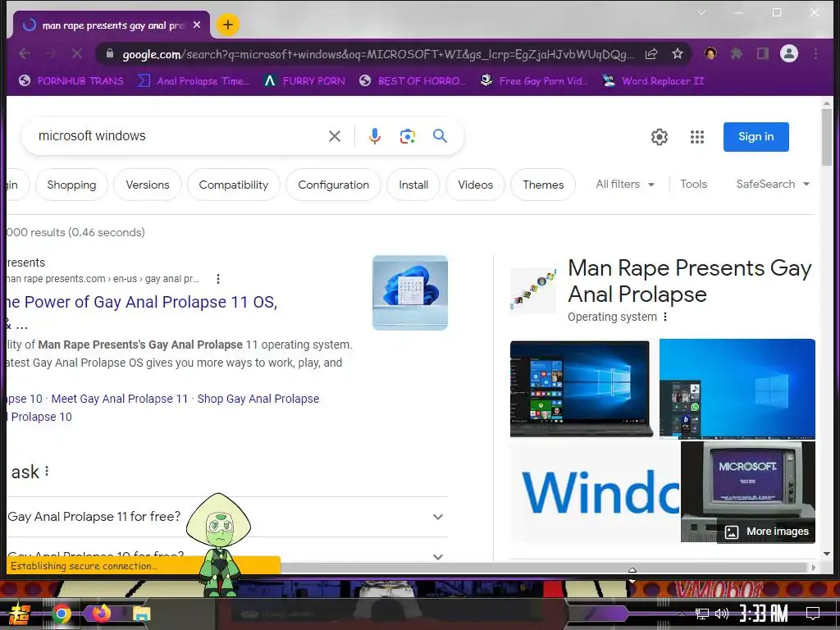Open the Extensions puzzle-piece menu
The height and width of the screenshot is (630, 840).
(737, 53)
